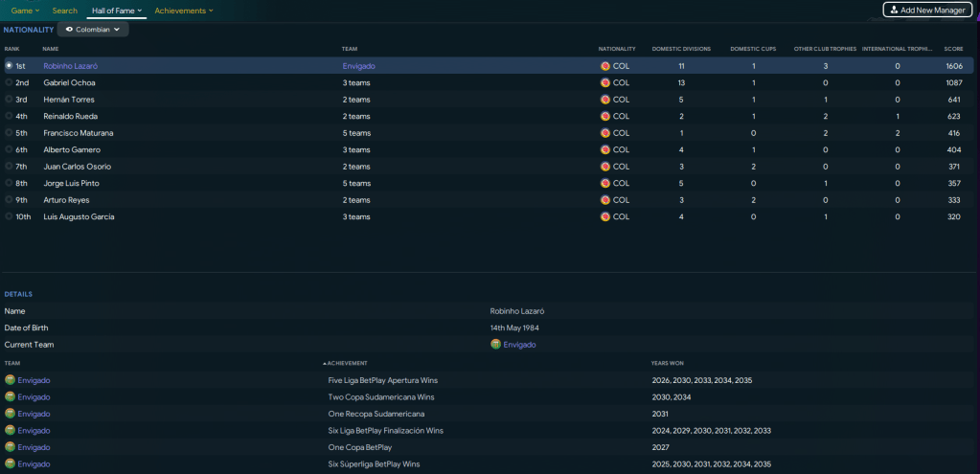The width and height of the screenshot is (980, 474).
Task: Open the Hall of Fame tab
Action: tap(116, 11)
